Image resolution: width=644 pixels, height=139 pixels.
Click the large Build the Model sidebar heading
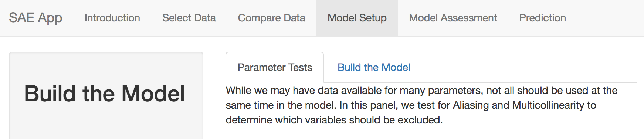click(104, 94)
